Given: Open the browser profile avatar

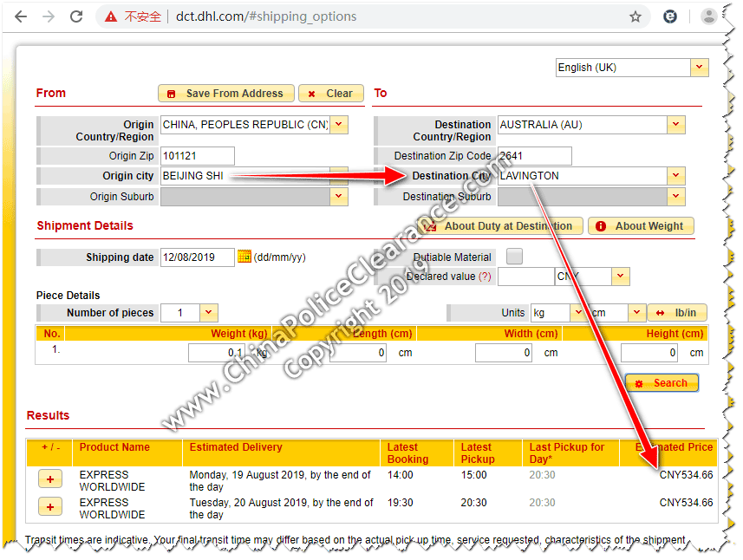Looking at the screenshot, I should [x=708, y=16].
